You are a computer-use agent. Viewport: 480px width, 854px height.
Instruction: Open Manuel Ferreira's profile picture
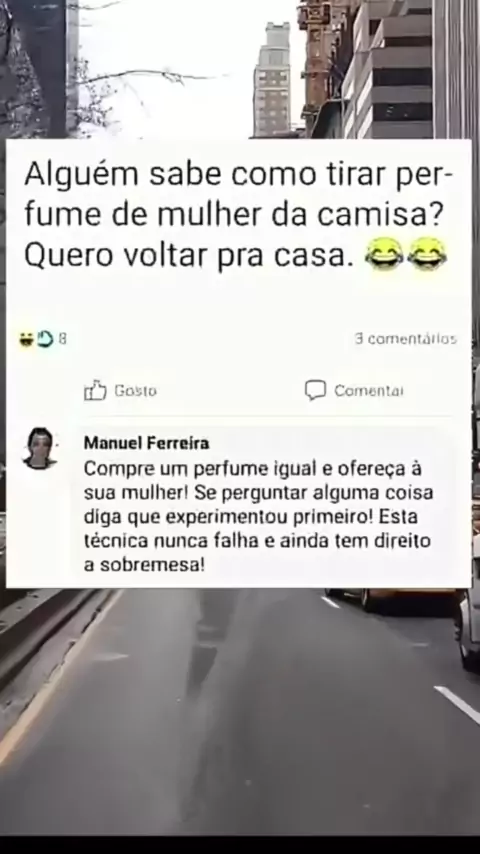(40, 448)
